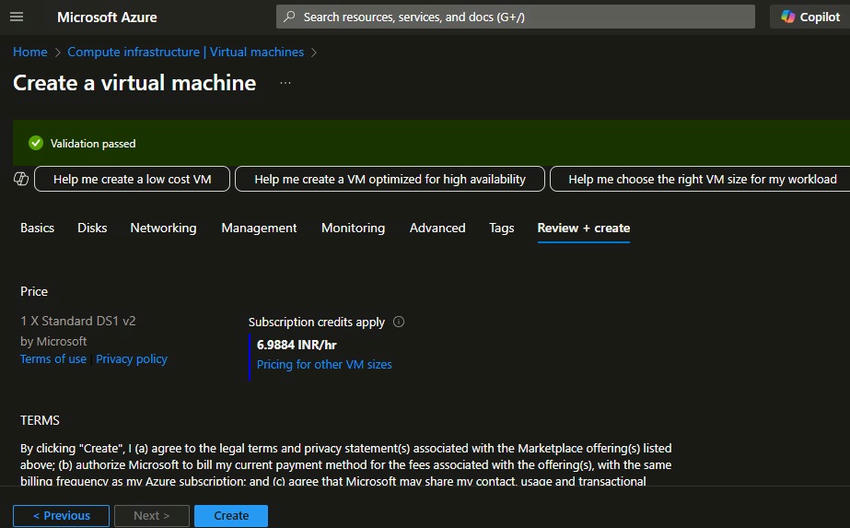
Task: Click the Price section heading
Action: [x=34, y=292]
